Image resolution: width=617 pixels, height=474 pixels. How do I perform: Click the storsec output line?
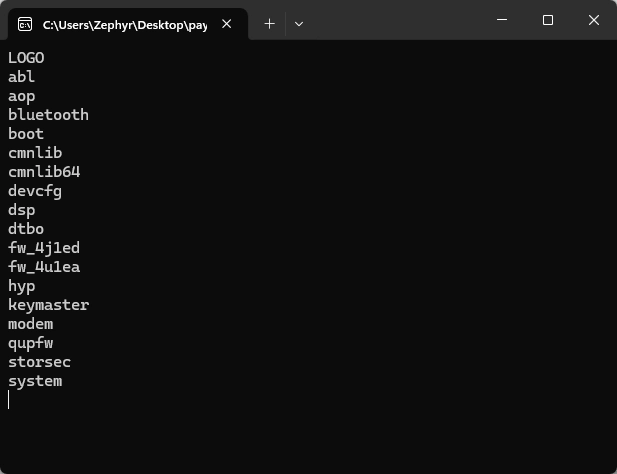[x=39, y=362]
